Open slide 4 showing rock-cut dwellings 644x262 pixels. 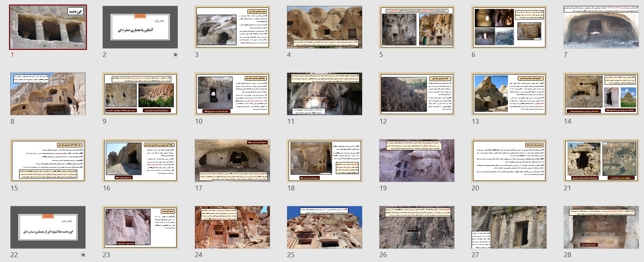325,27
